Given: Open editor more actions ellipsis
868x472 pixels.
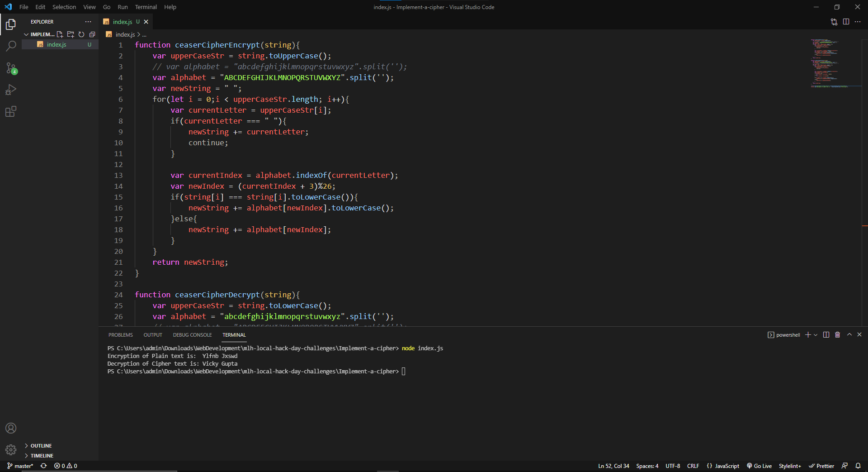Looking at the screenshot, I should tap(858, 22).
